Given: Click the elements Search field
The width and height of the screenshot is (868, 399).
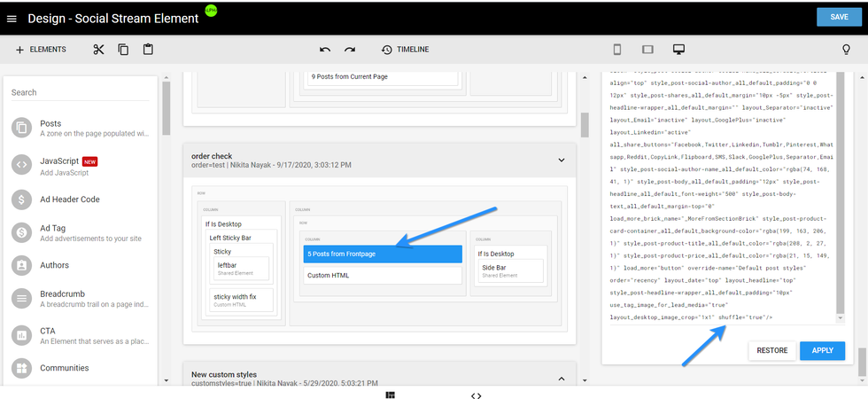Looking at the screenshot, I should (80, 92).
